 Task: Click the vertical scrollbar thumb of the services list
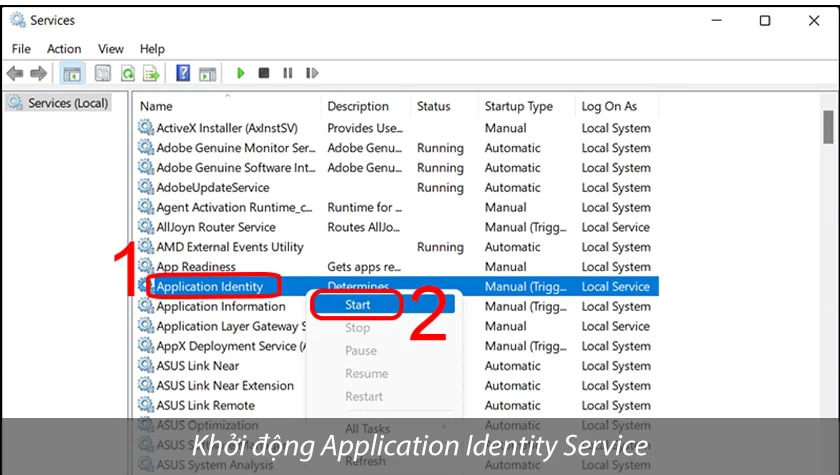tap(828, 127)
